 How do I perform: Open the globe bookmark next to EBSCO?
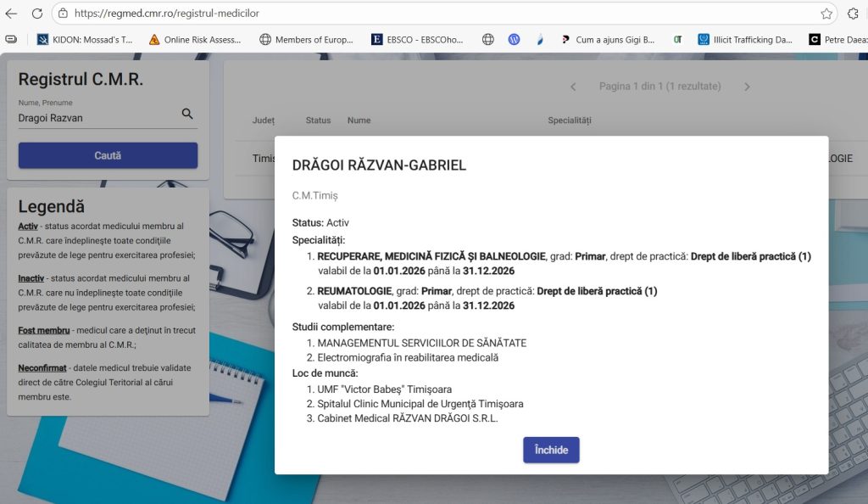487,39
